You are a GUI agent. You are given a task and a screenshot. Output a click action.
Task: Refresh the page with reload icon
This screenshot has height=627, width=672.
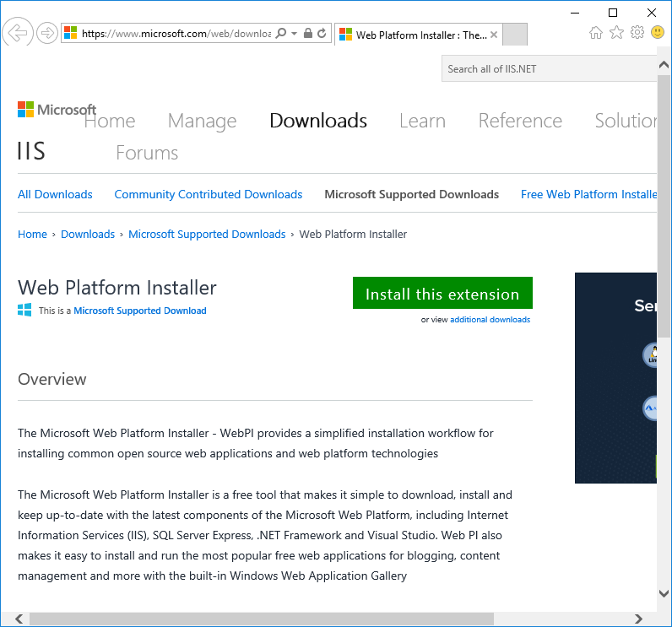tap(322, 33)
